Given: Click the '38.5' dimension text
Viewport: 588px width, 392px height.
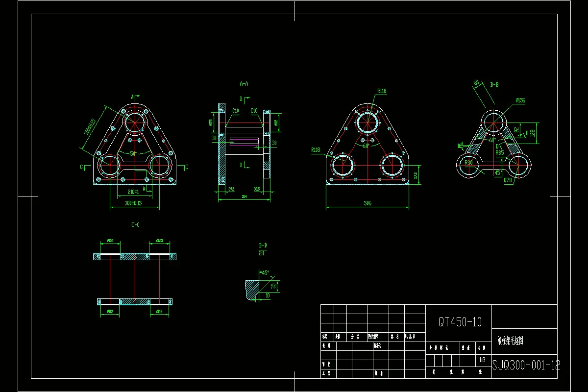Looking at the screenshot, I should pos(257,189).
